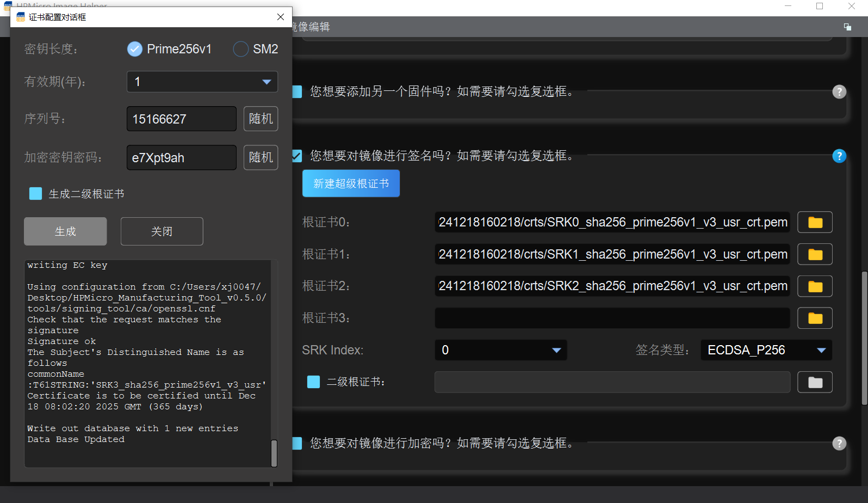Image resolution: width=868 pixels, height=503 pixels.
Task: Browse folder for 根证书1 certificate file
Action: coord(815,254)
